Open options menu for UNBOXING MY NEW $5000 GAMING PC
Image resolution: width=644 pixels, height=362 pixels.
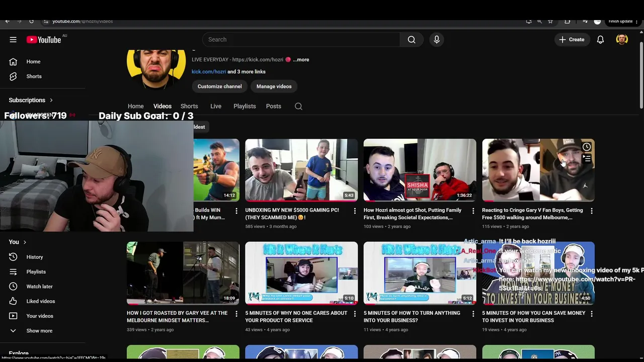pos(355,211)
